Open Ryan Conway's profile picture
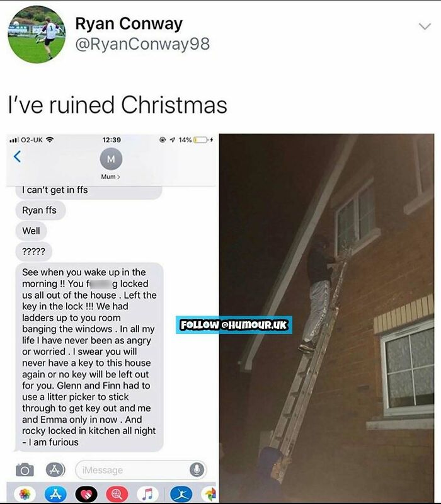This screenshot has width=441, height=504. coord(37,35)
